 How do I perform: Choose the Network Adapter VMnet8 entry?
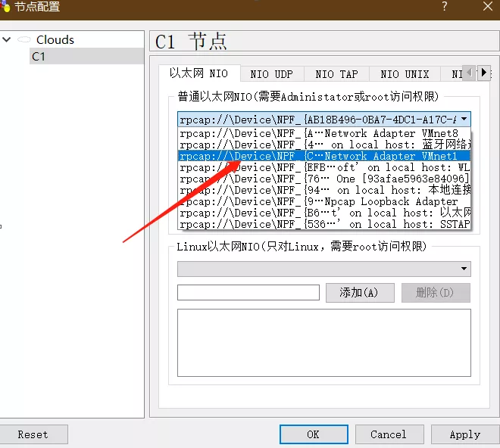click(x=324, y=133)
